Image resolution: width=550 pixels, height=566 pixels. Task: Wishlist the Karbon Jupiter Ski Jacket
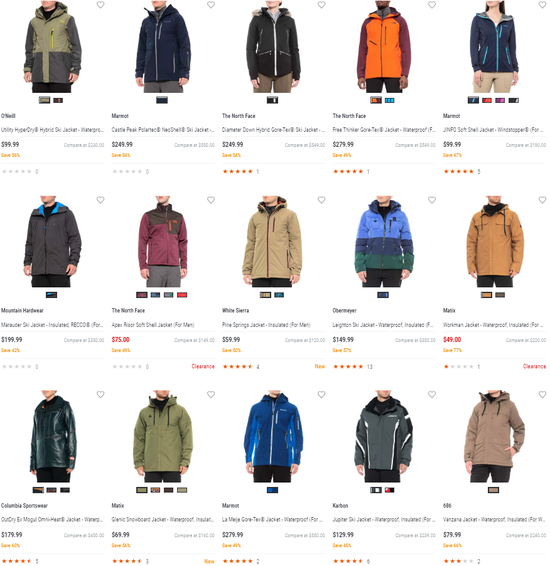pos(432,395)
